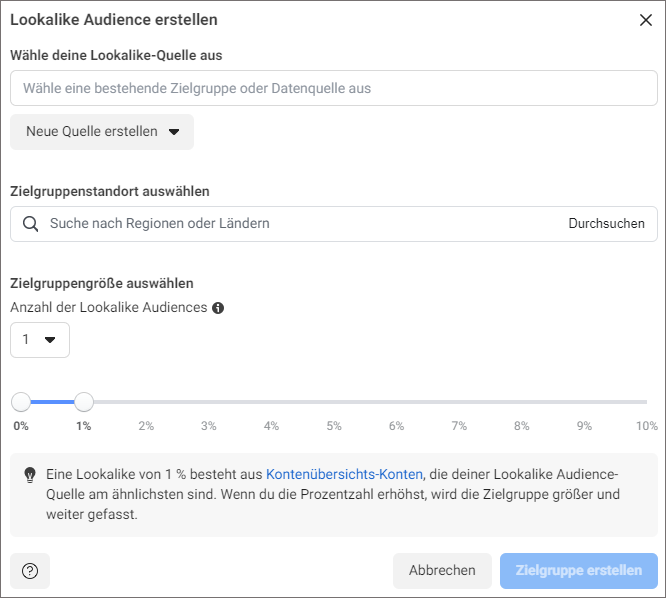Click the lightbulb tip icon
Image resolution: width=666 pixels, height=598 pixels.
(30, 475)
